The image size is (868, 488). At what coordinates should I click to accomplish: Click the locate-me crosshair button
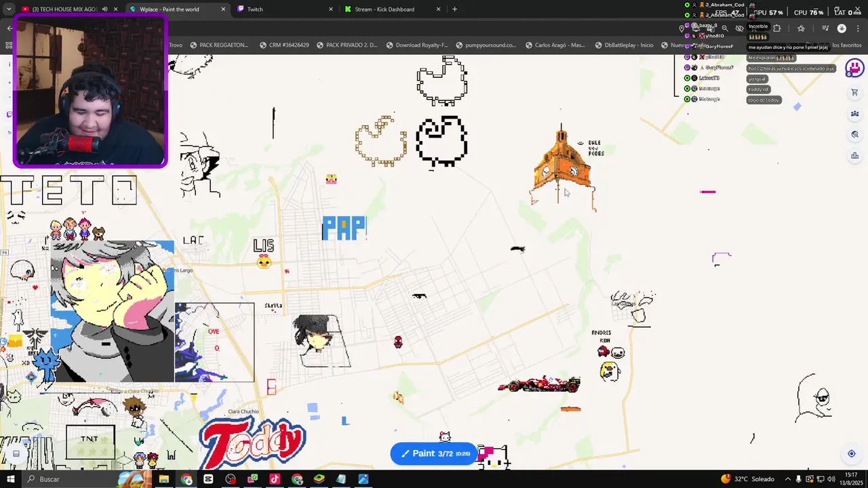(852, 453)
